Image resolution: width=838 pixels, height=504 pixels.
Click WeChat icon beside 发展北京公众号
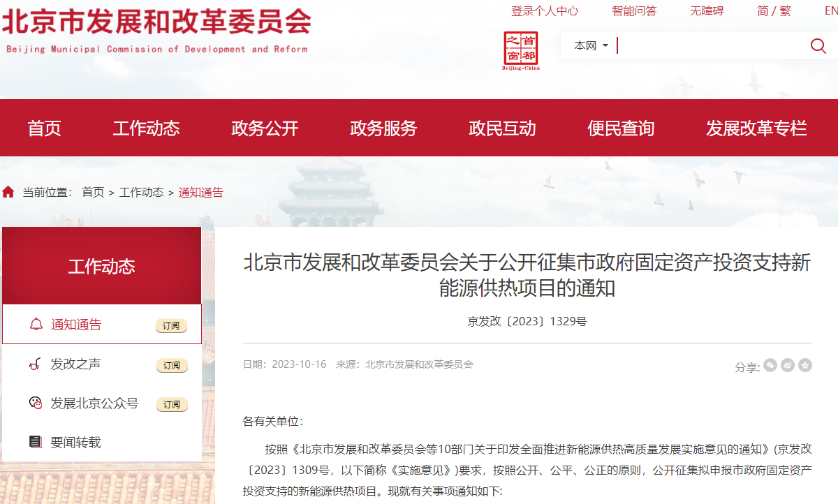tap(36, 403)
